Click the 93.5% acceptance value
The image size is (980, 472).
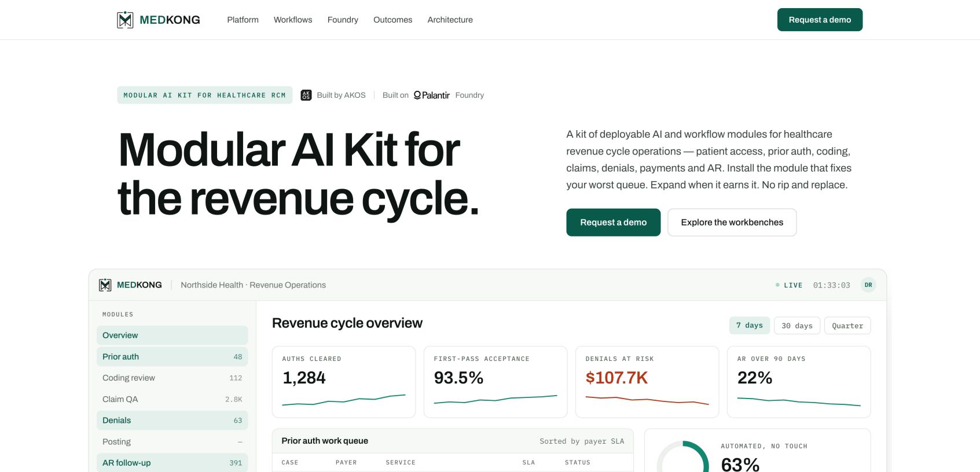458,378
